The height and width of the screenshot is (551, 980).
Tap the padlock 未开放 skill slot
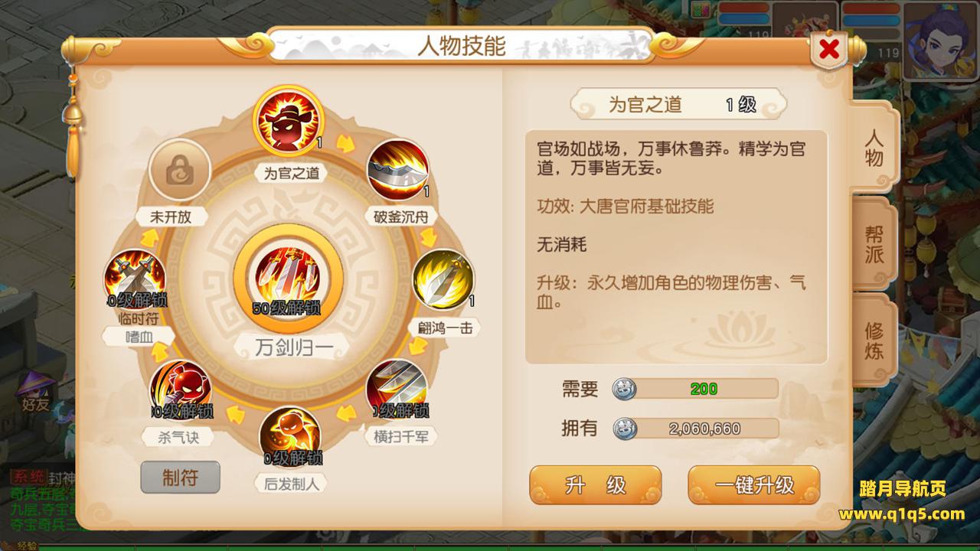tap(180, 170)
